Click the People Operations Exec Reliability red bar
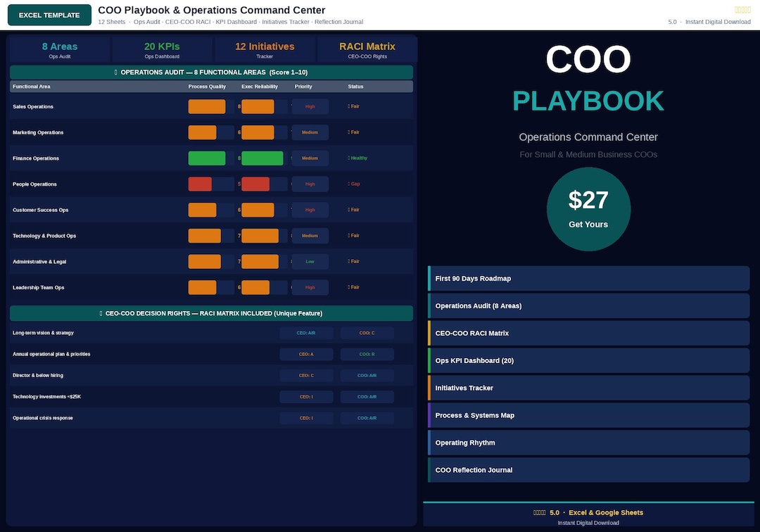 255,184
